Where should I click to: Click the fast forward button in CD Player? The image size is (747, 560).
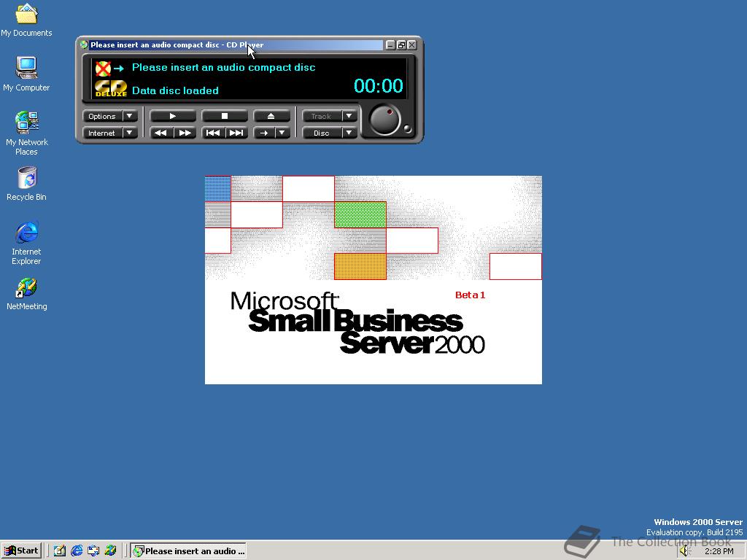pos(185,133)
